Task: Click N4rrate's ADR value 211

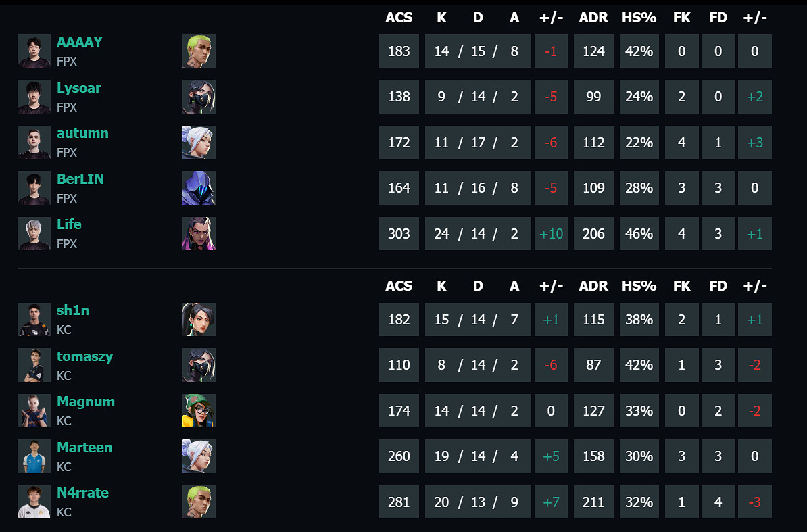Action: [x=593, y=502]
